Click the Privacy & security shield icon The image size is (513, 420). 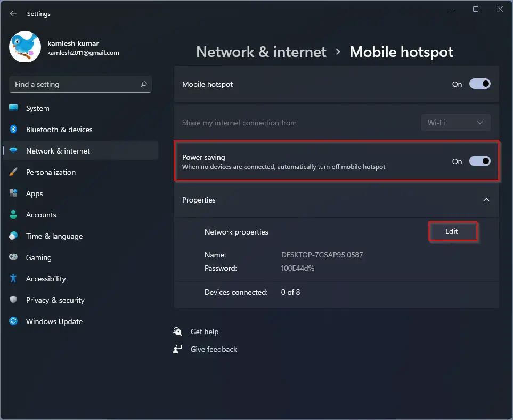click(13, 300)
